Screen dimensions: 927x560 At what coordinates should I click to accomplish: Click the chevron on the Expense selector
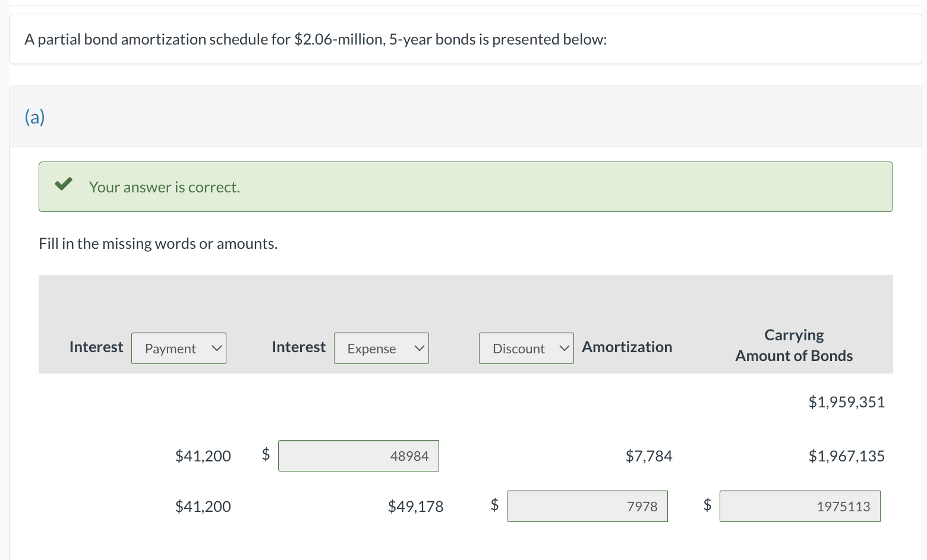418,349
